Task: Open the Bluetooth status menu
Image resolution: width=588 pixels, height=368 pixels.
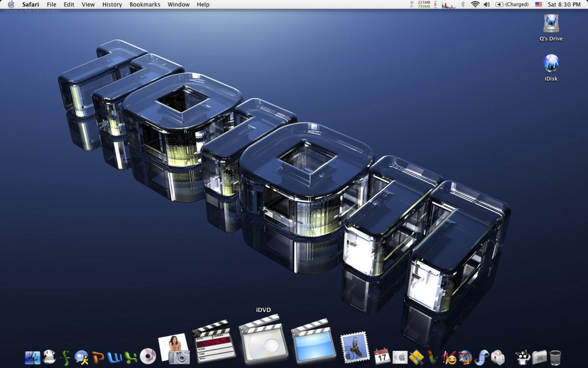Action: click(x=462, y=4)
